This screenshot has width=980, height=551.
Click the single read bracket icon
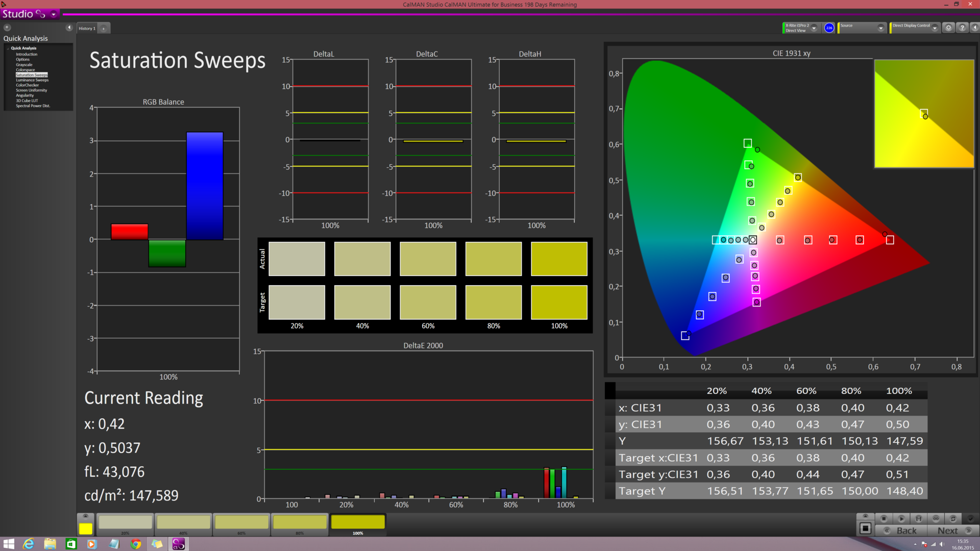coord(919,518)
